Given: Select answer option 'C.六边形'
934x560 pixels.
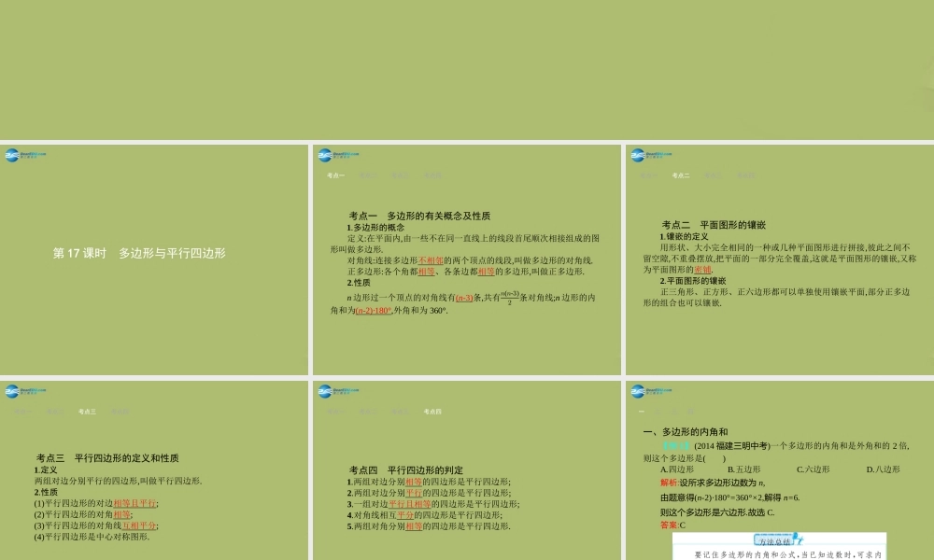Looking at the screenshot, I should tap(814, 469).
